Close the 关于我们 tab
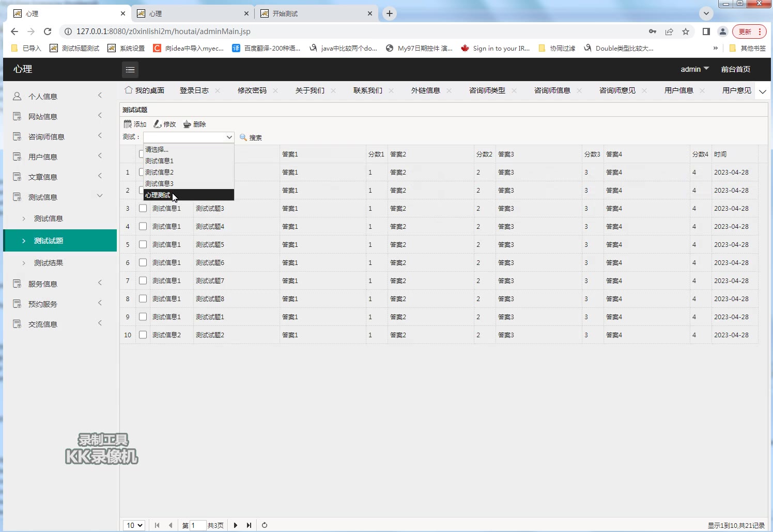773x532 pixels. pyautogui.click(x=333, y=91)
